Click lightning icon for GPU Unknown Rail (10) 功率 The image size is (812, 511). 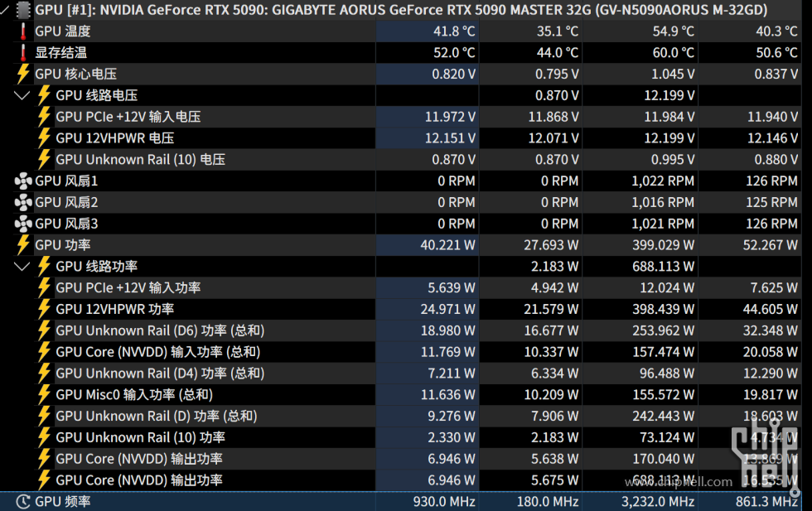(44, 437)
